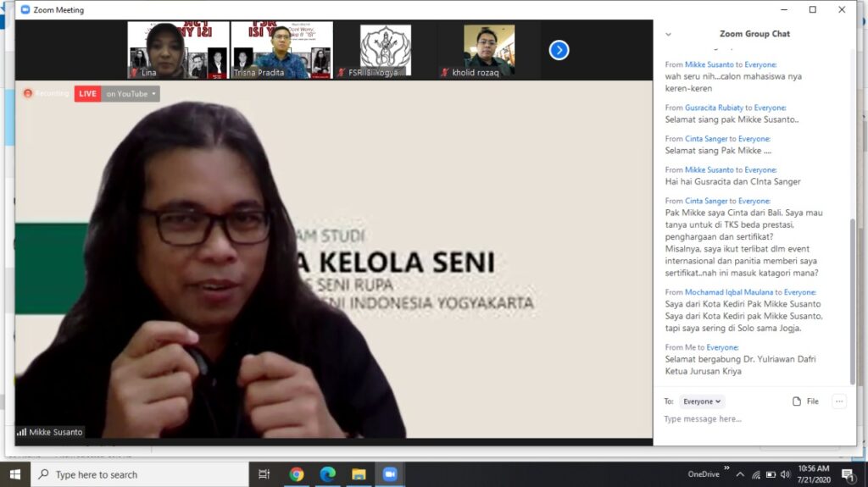The width and height of the screenshot is (868, 487).
Task: Click the red LIVE badge
Action: [87, 93]
